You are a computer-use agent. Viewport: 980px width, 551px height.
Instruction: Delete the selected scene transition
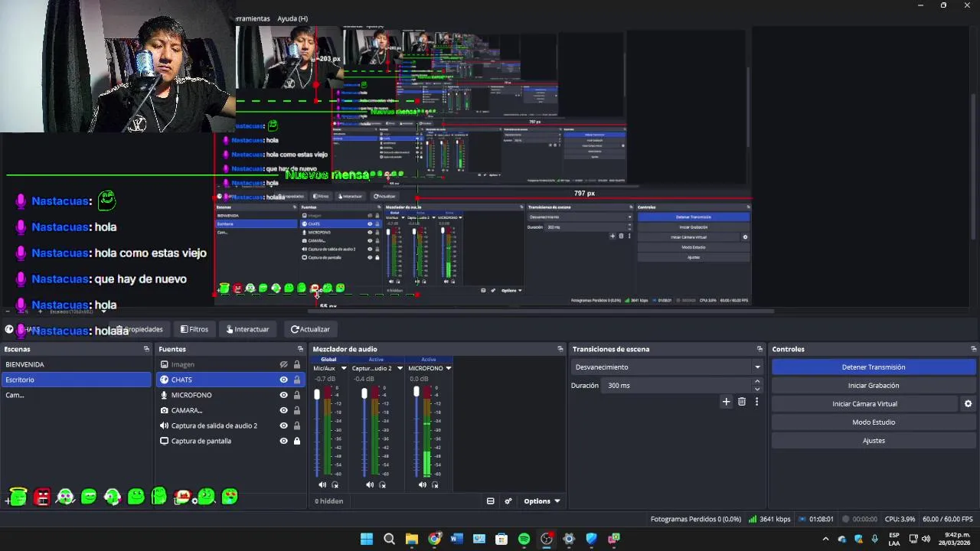(741, 402)
